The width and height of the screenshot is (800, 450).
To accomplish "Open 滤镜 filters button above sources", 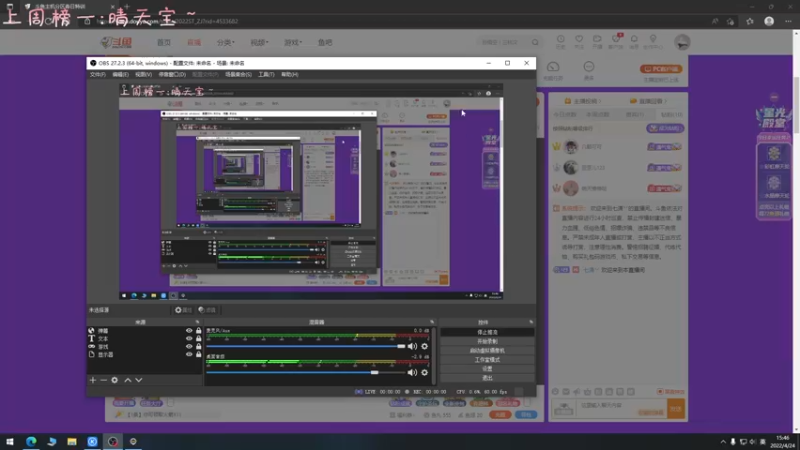I will click(x=207, y=310).
